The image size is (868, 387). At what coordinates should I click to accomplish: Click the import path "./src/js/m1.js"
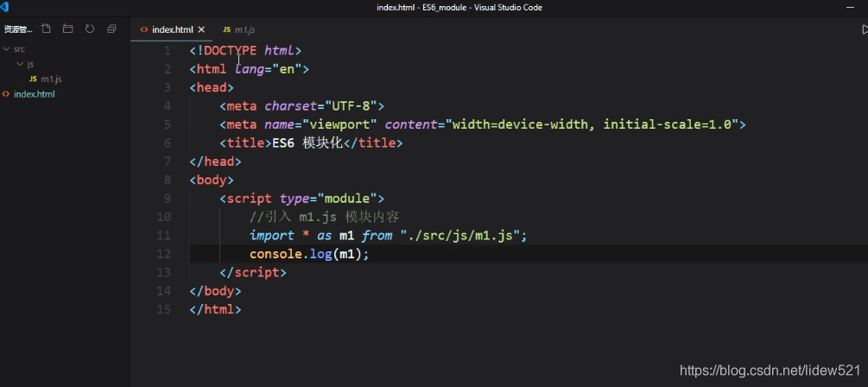(459, 235)
